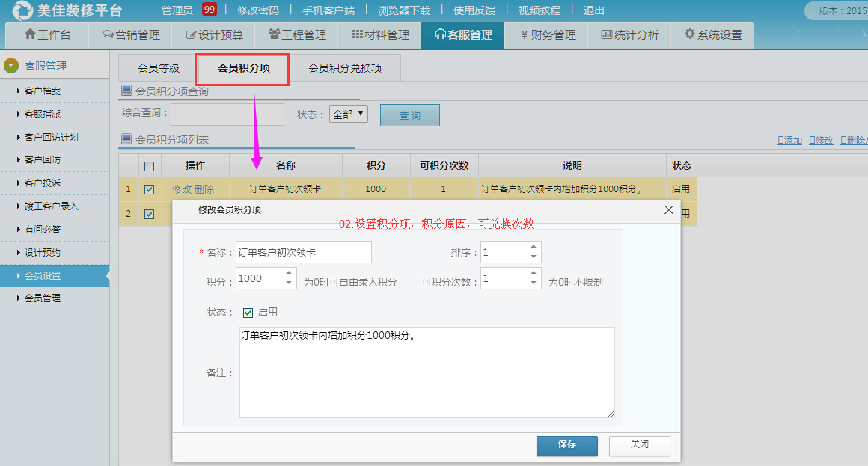Toggle the select-all header checkbox
This screenshot has width=868, height=466.
149,166
